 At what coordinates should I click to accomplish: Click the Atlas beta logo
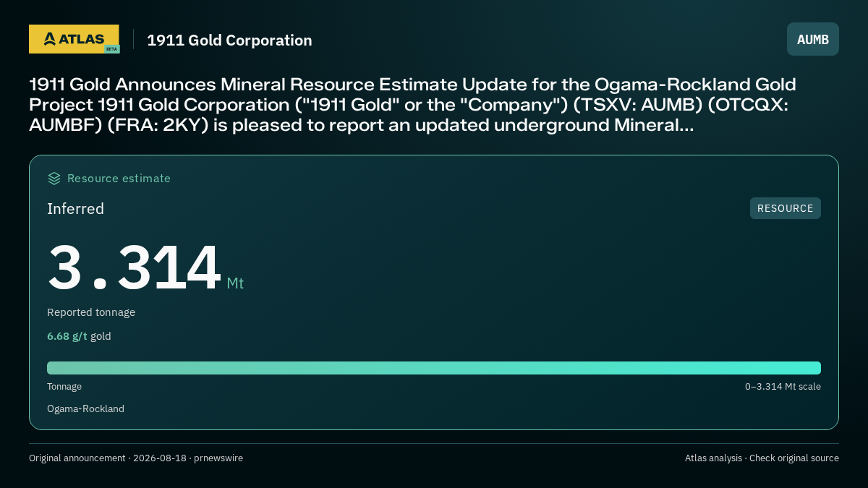coord(74,39)
